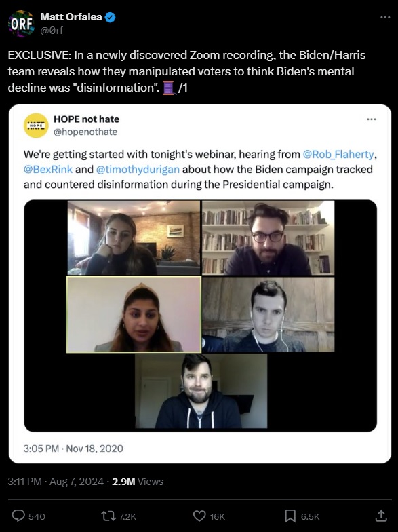Open the @BexRink mention link
Screen dimensions: 398x532
point(47,170)
